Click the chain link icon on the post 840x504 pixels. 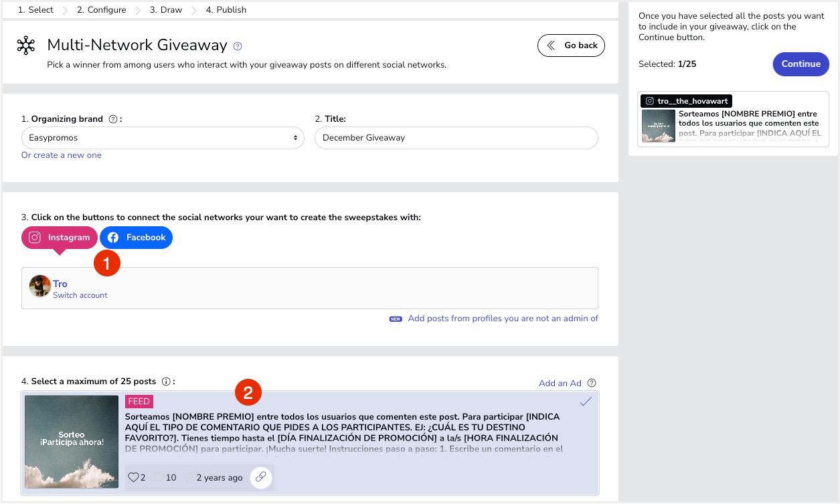point(261,477)
